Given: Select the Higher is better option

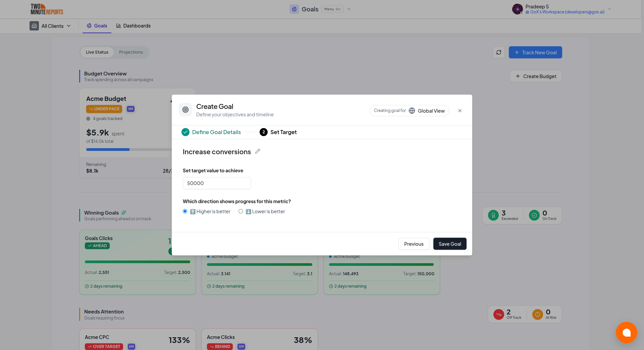Looking at the screenshot, I should point(185,211).
